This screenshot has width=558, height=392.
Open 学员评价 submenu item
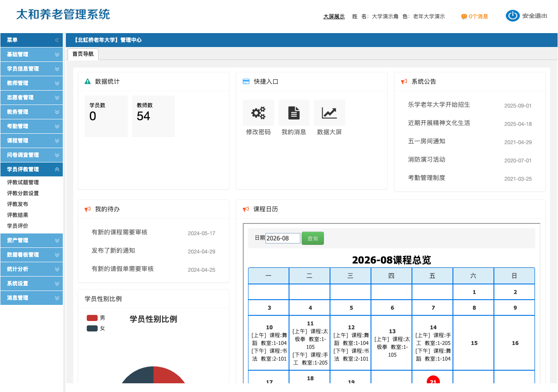pos(17,226)
